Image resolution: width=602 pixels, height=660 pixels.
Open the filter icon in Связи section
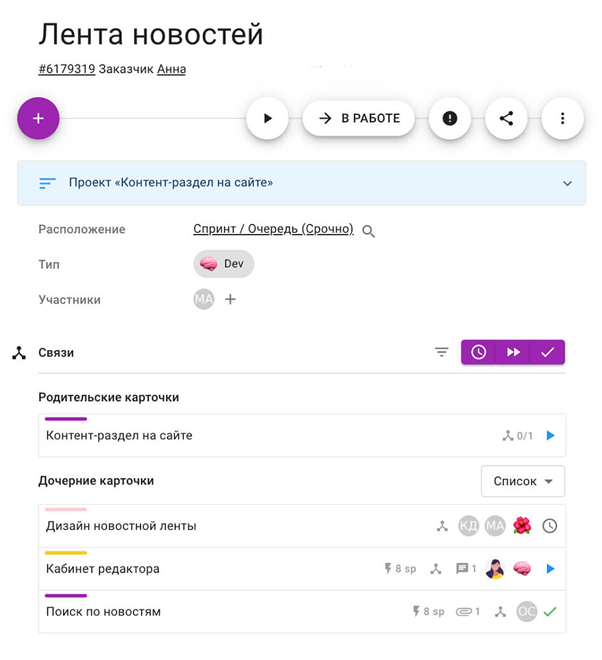point(442,352)
